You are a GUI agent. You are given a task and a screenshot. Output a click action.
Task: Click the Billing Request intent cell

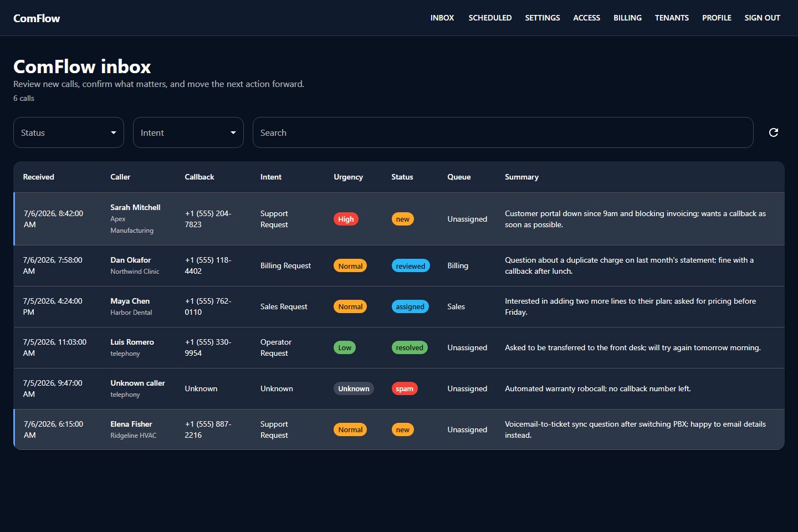click(x=285, y=265)
